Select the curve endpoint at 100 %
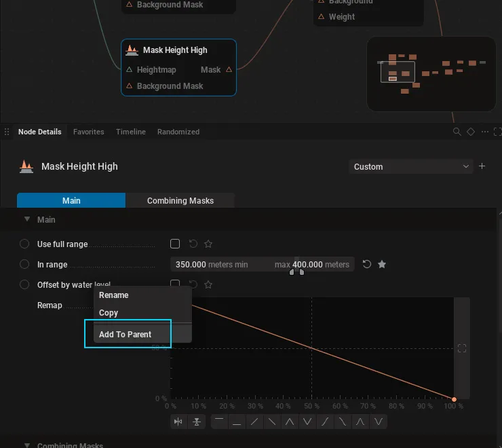The width and height of the screenshot is (502, 448). click(454, 399)
